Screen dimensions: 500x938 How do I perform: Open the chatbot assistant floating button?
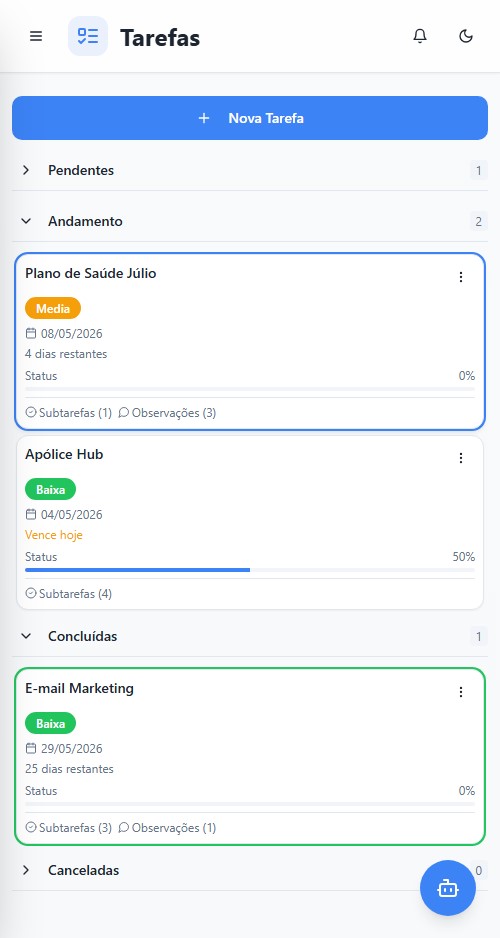point(448,888)
